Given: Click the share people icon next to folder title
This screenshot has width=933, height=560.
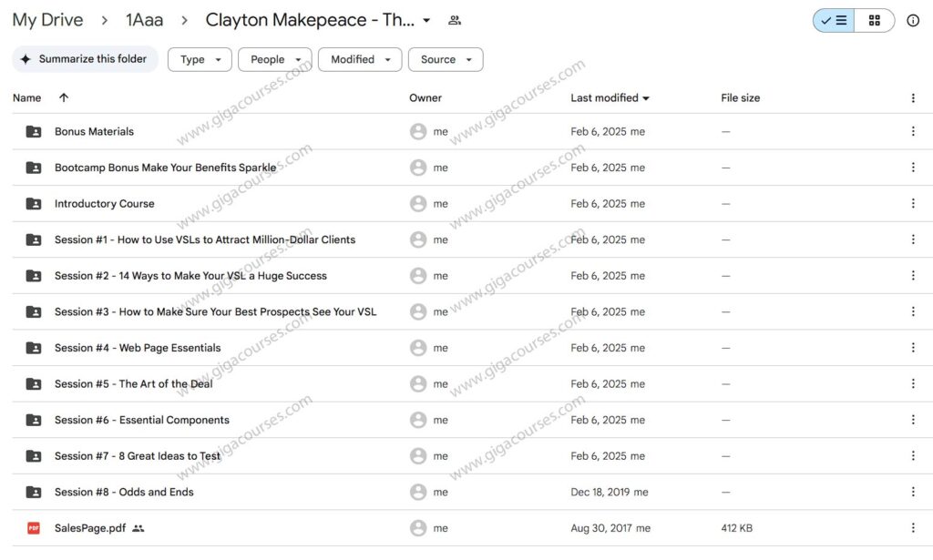Looking at the screenshot, I should [x=454, y=18].
